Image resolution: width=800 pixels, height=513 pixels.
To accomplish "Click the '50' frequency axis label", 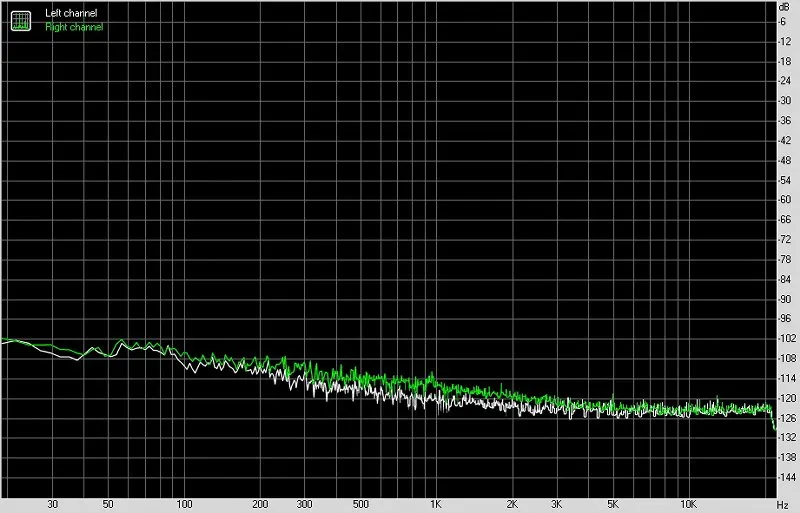I will 108,504.
